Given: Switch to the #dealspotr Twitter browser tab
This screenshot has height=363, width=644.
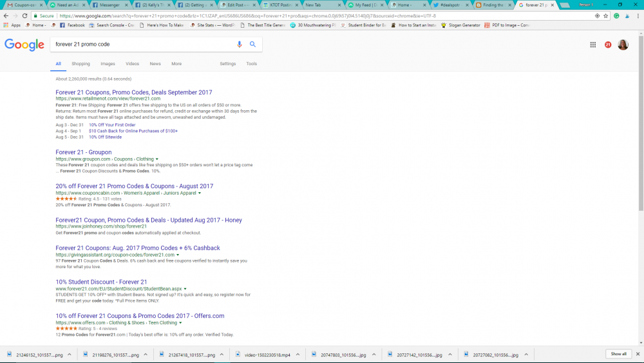Looking at the screenshot, I should 451,5.
